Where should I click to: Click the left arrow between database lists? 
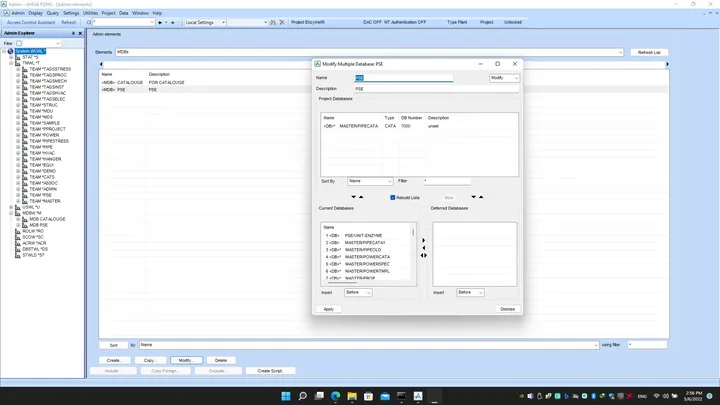pos(423,248)
